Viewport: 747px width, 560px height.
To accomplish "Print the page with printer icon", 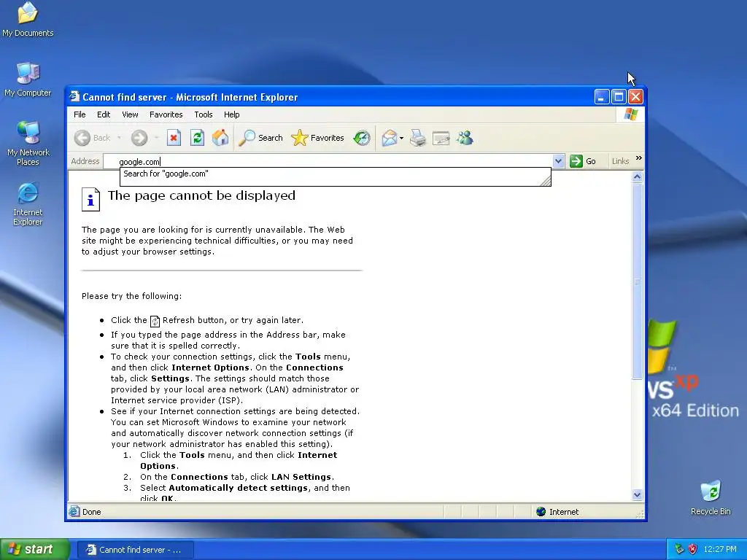I will (x=418, y=138).
